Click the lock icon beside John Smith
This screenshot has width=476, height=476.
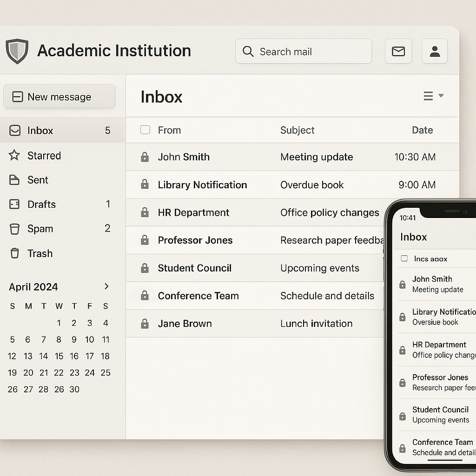point(144,157)
